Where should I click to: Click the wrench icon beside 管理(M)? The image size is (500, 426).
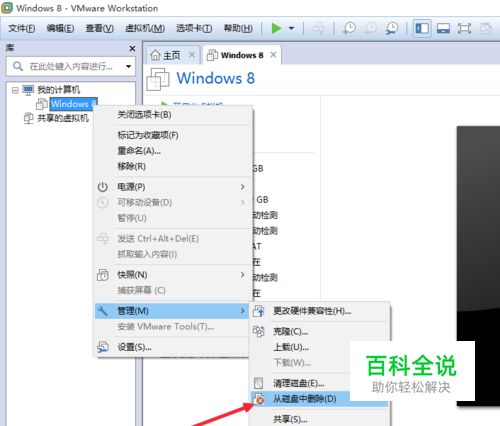(x=103, y=311)
